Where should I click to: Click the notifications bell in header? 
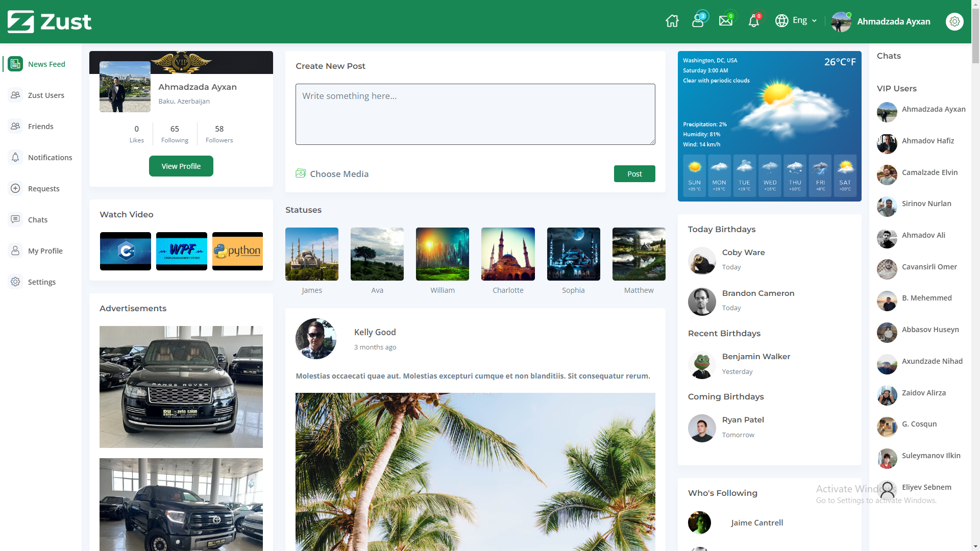[x=753, y=21]
